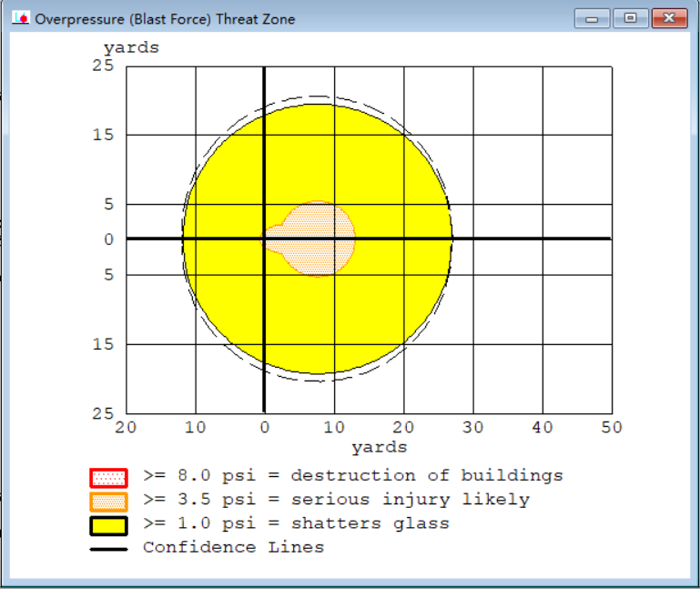Click the red 8.0 psi legend swatch
Viewport: 700px width, 589px height.
108,478
